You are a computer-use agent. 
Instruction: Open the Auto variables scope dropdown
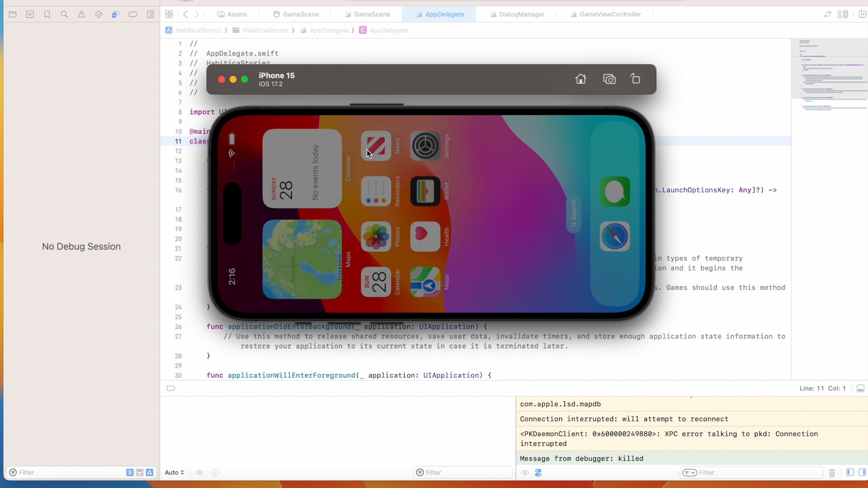(x=174, y=472)
